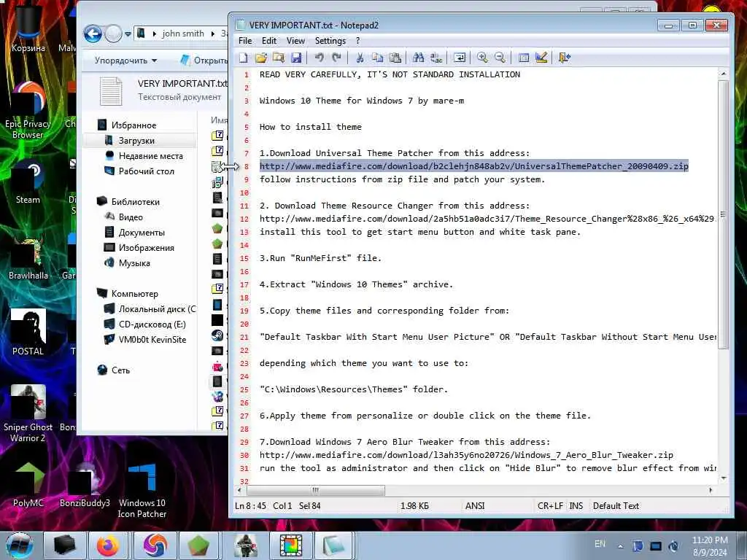Open Explorer recent locations dropdown arrow
The image size is (747, 560).
(x=128, y=34)
